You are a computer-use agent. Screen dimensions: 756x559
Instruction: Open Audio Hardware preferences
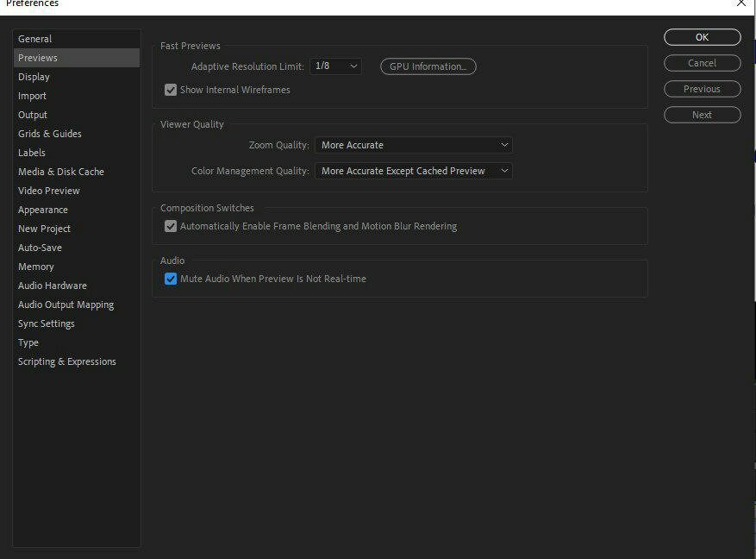click(77, 286)
